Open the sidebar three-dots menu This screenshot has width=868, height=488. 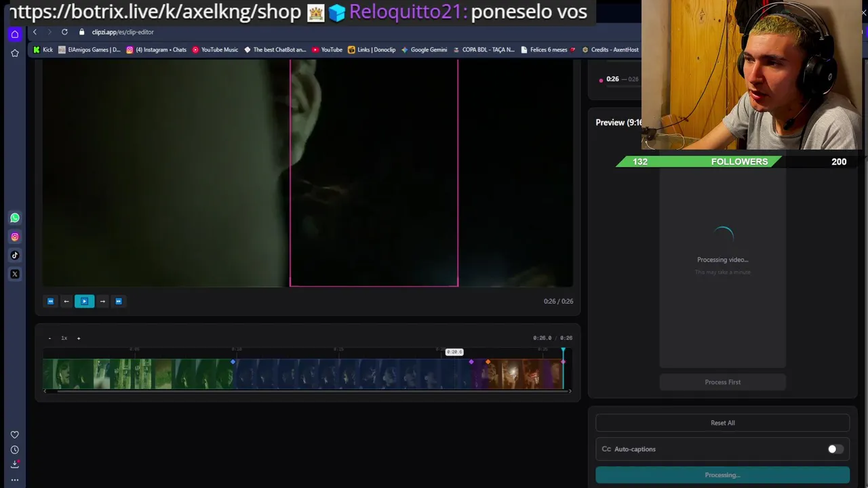click(x=14, y=480)
